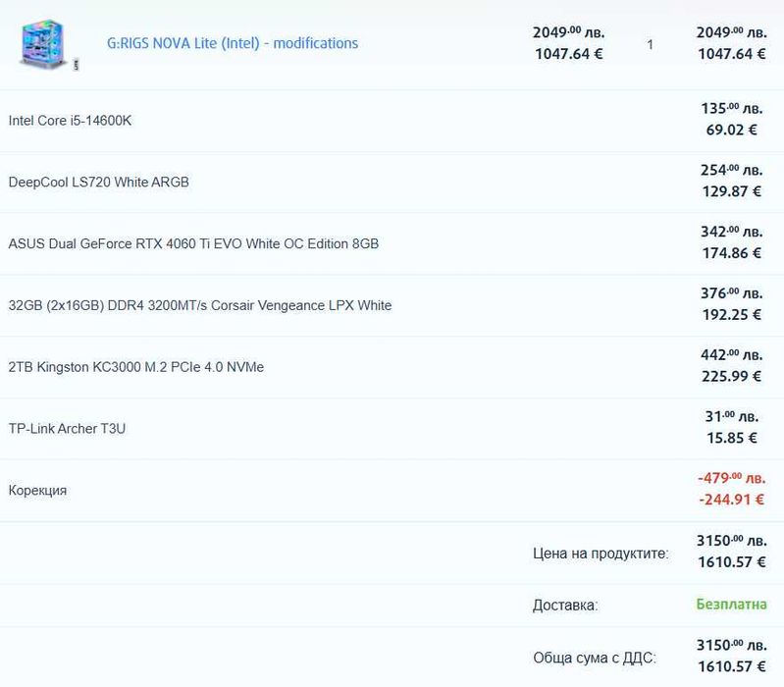This screenshot has height=687, width=784.
Task: Select the DeepCool LS720 White ARGB text
Action: tap(99, 182)
